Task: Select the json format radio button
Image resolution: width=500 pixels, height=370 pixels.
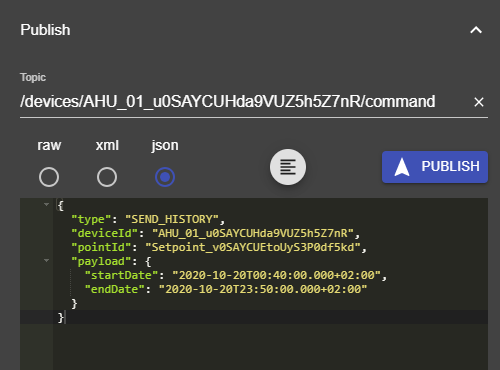Action: tap(165, 177)
